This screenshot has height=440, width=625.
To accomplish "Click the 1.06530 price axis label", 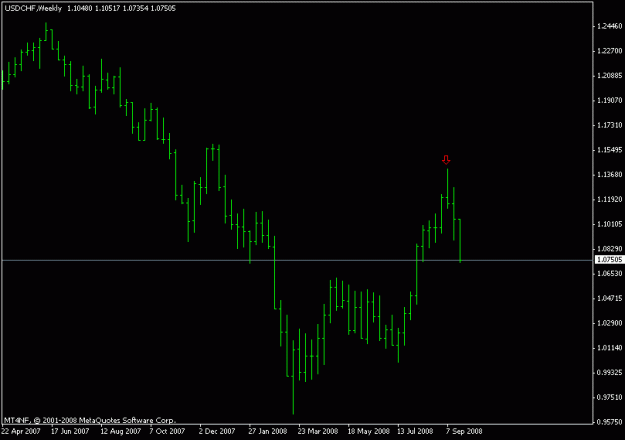I will [609, 273].
